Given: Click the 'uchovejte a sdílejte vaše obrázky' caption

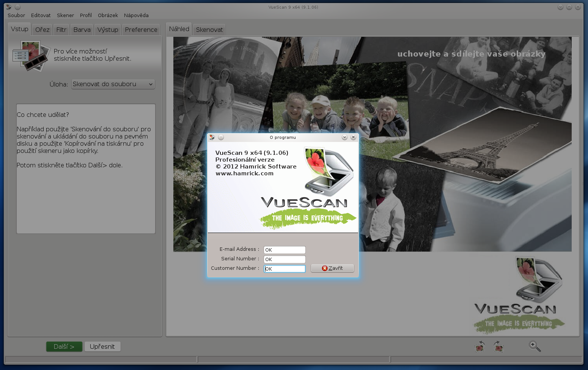Looking at the screenshot, I should [x=471, y=54].
